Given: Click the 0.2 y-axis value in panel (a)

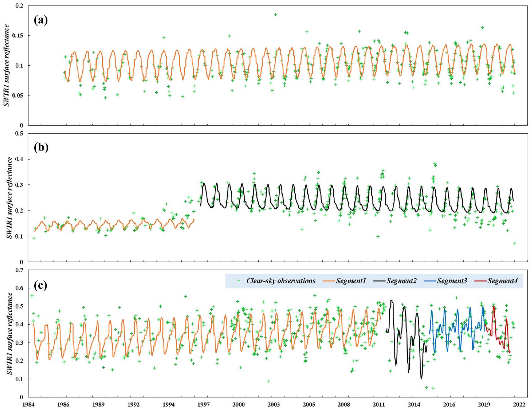Looking at the screenshot, I should 19,6.
